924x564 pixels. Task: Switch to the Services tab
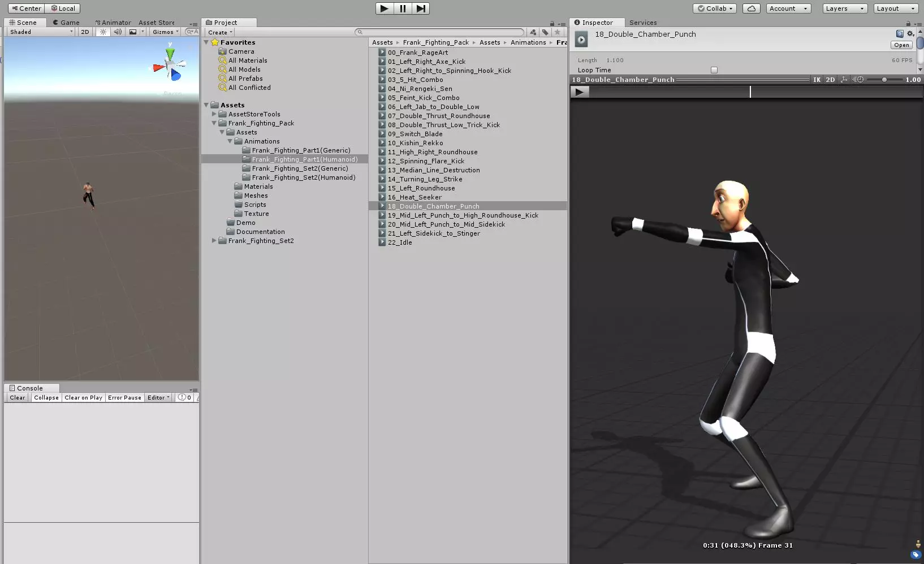tap(643, 23)
